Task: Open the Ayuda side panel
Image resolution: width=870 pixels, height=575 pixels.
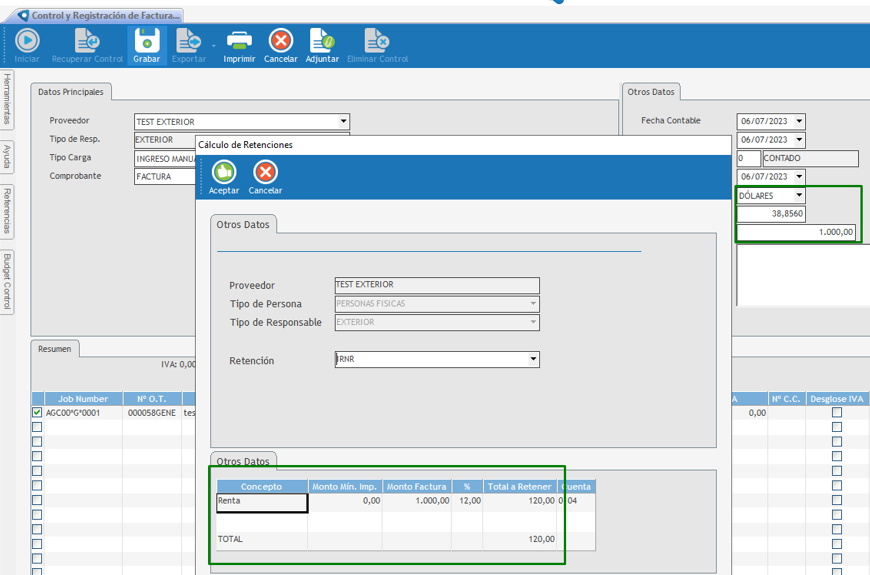Action: tap(7, 157)
